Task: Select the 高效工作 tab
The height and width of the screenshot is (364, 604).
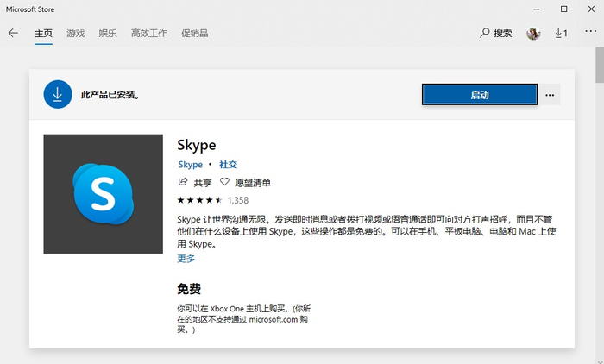Action: [148, 34]
